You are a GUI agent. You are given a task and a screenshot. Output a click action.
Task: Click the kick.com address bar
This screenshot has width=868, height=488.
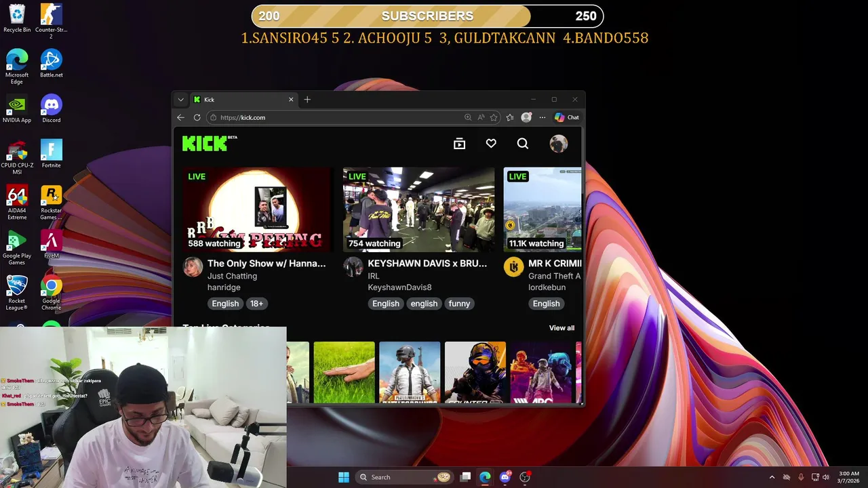353,117
